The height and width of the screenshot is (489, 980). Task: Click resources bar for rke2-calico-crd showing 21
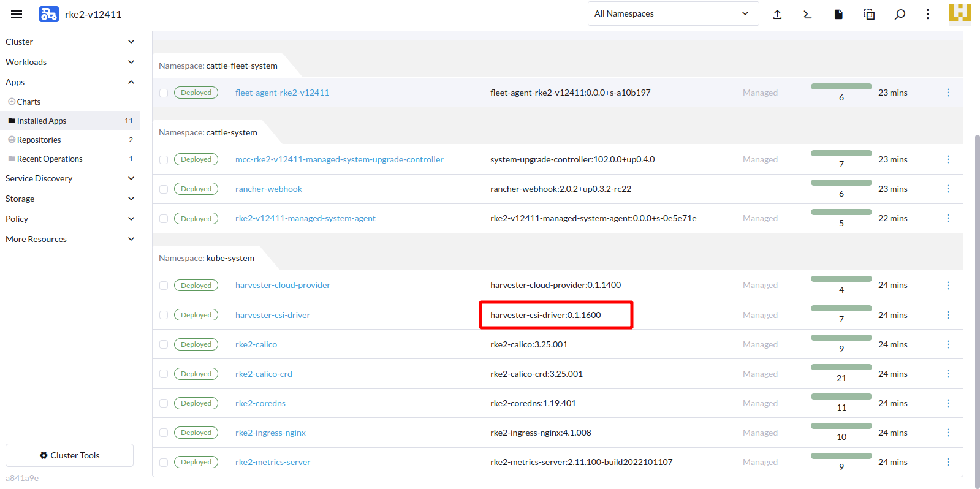pos(841,367)
